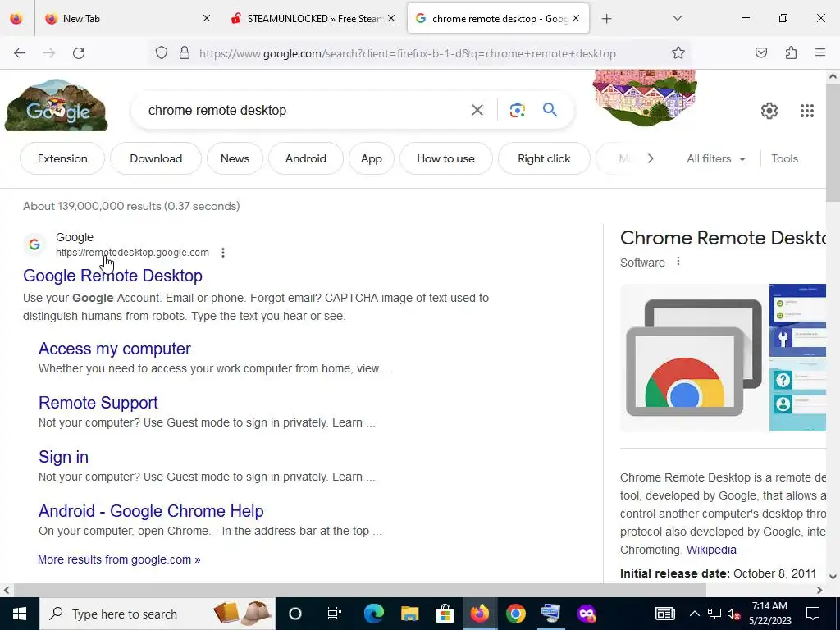This screenshot has width=840, height=630.
Task: Select the How to use chip
Action: coord(445,158)
